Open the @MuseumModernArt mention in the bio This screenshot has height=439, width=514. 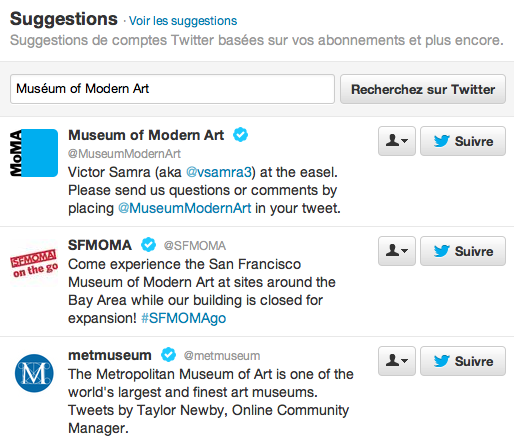[185, 208]
